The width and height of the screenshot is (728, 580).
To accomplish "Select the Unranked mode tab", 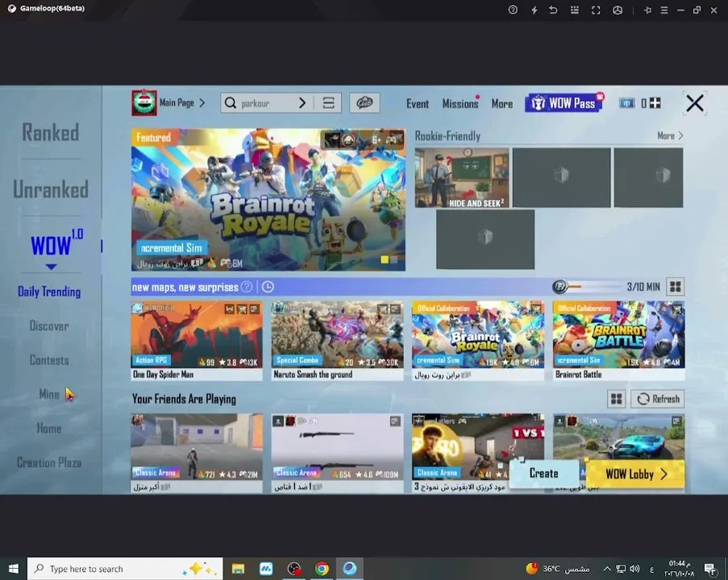I will point(51,189).
